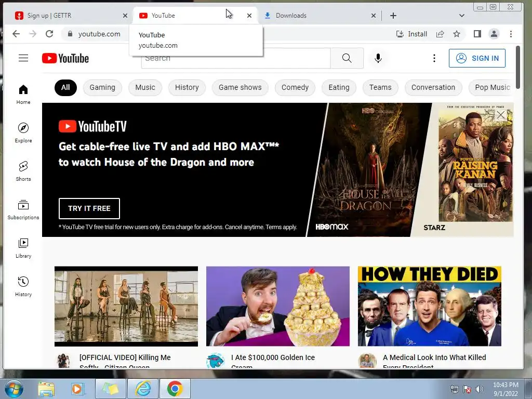Image resolution: width=532 pixels, height=399 pixels.
Task: Close the GETTR tab
Action: pyautogui.click(x=125, y=16)
